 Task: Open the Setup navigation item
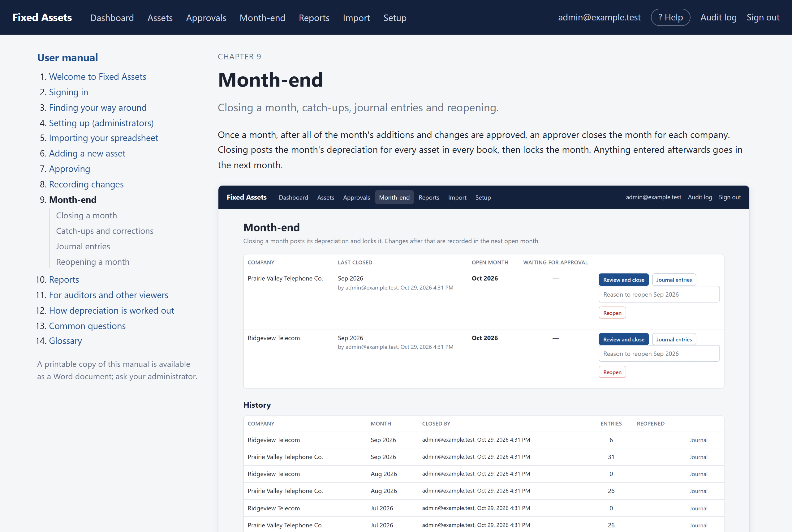(395, 18)
